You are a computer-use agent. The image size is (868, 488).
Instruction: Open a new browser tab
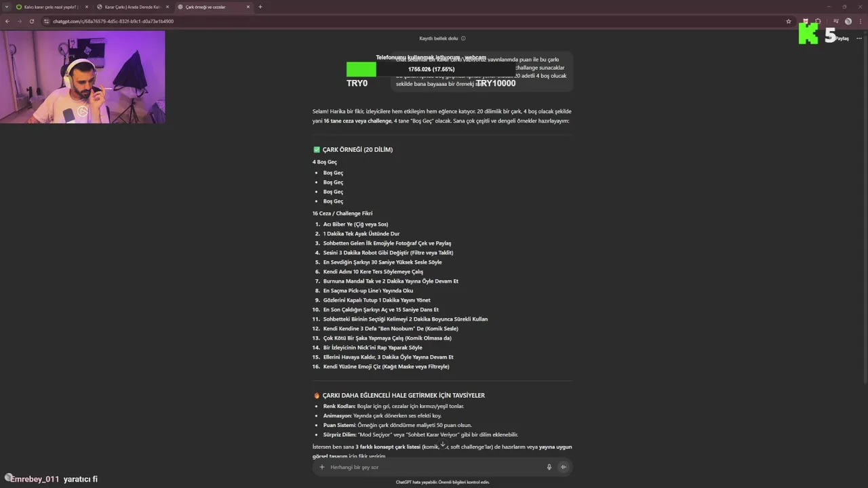260,7
